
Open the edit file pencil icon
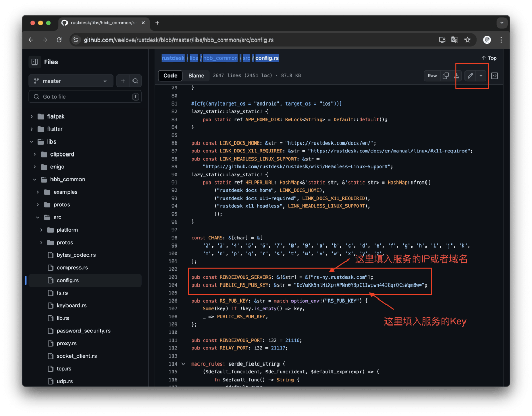(x=471, y=75)
